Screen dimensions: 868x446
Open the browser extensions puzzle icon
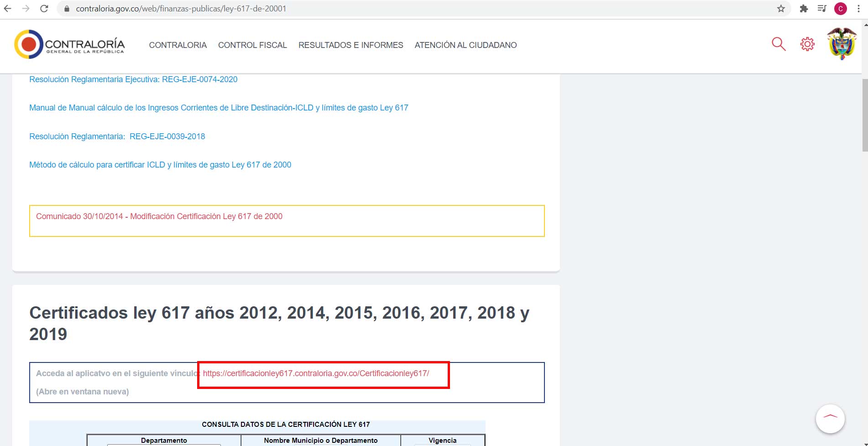pos(804,9)
